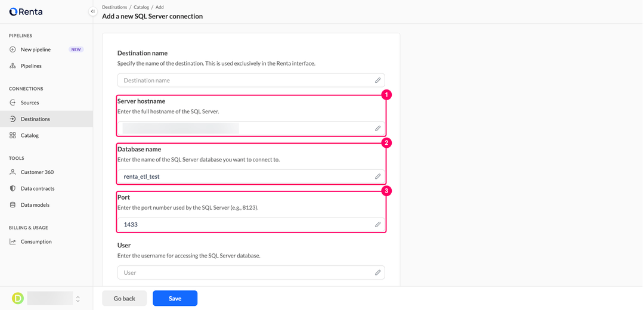Click the 'Server hostname' label
Viewport: 644px width, 310px height.
click(x=141, y=101)
